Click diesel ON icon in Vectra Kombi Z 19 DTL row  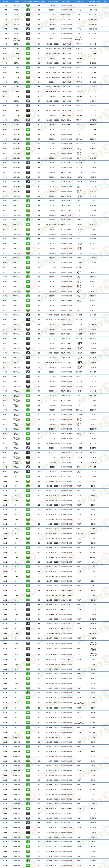pyautogui.click(x=28, y=453)
